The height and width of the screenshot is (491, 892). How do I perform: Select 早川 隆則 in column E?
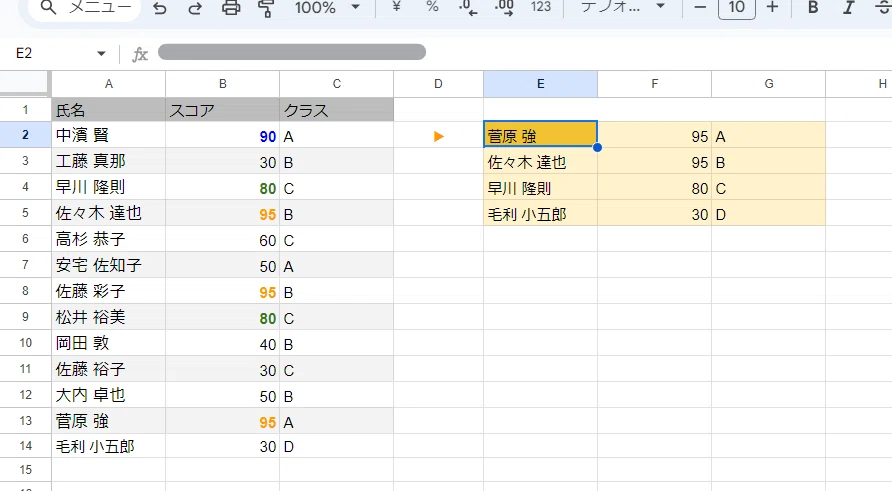click(x=540, y=187)
